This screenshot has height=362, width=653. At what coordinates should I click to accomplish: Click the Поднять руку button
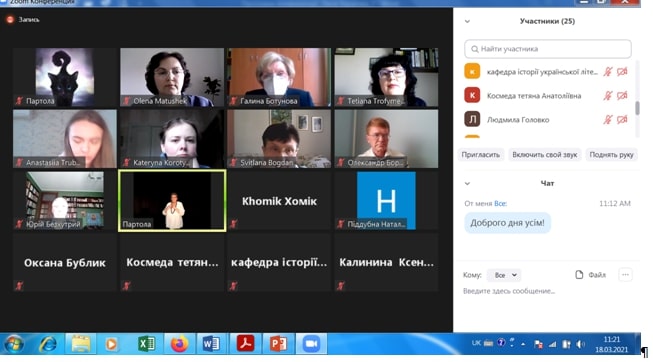tap(611, 155)
